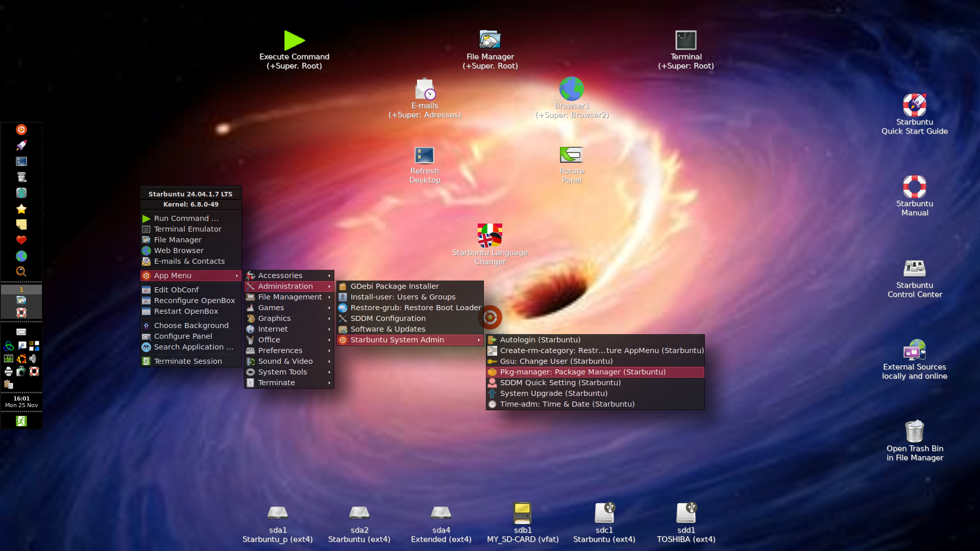Select E-mails & Contacts menu entry
980x551 pixels.
coord(191,261)
